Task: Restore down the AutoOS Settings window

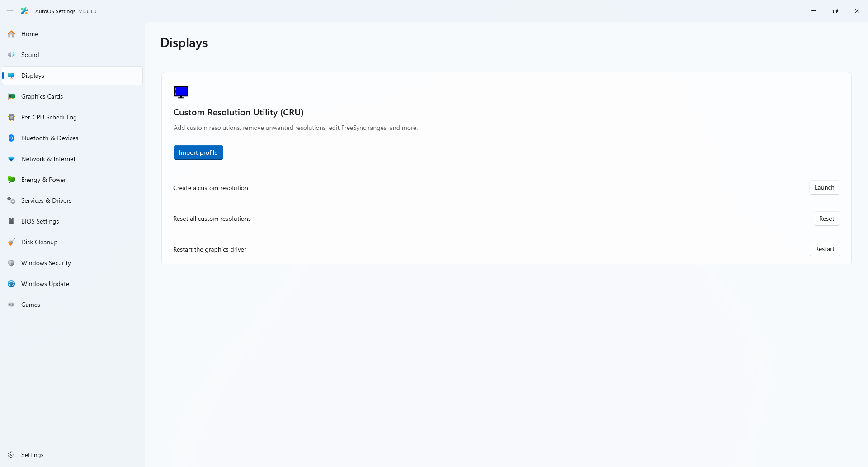Action: (835, 11)
